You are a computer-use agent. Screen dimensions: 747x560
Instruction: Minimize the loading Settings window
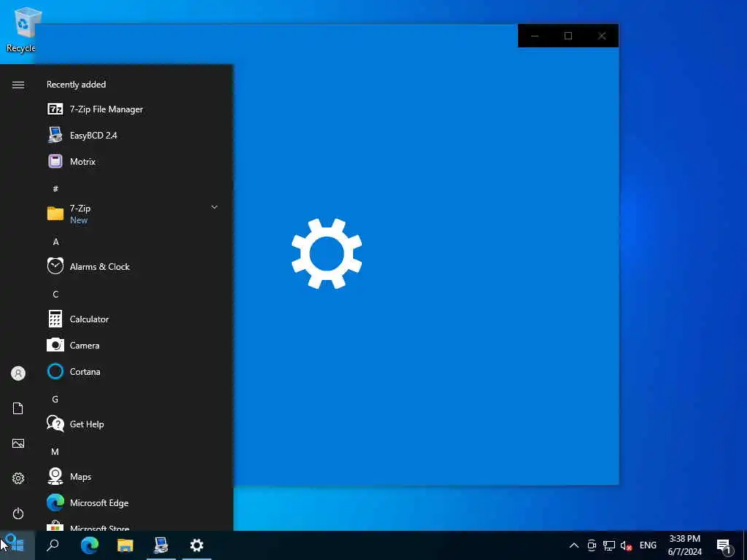[x=535, y=36]
